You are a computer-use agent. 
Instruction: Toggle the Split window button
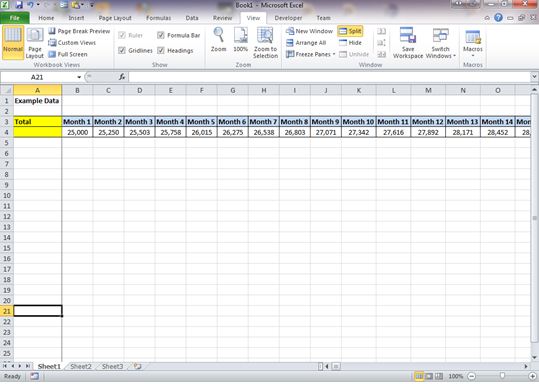(350, 31)
